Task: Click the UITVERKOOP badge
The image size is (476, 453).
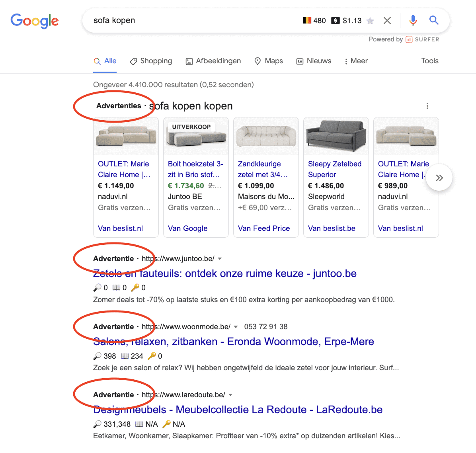Action: pos(191,127)
